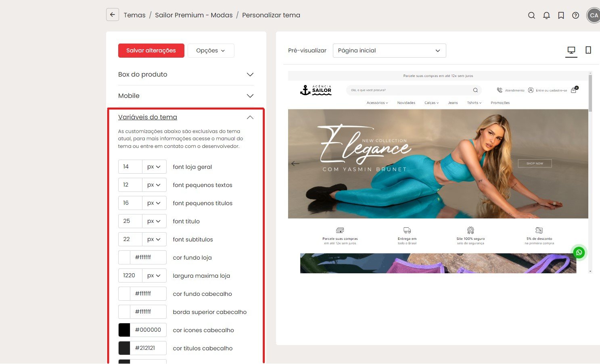Click the back arrow next to Temas
Viewport: 600px width, 364px height.
(113, 15)
